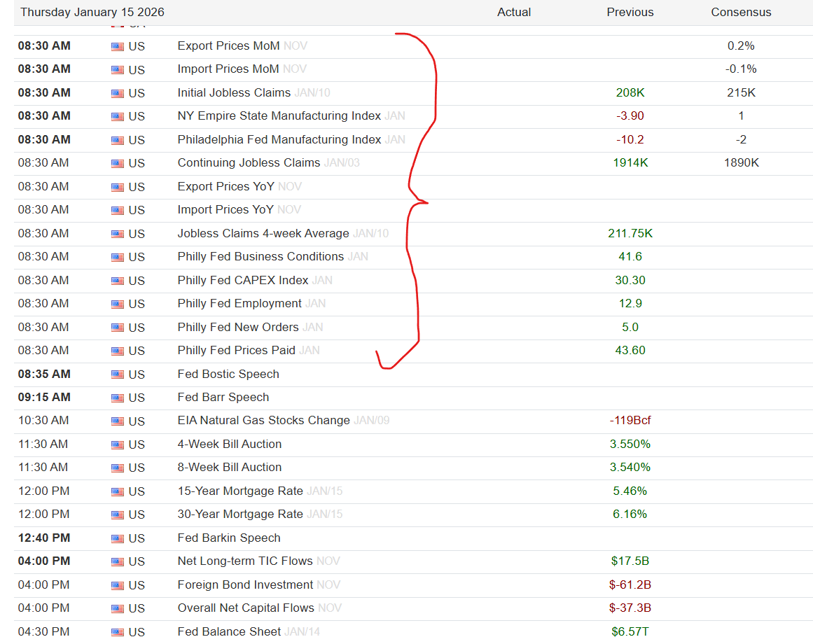Click the US flag beside Net Long-term TIC Flows
Screen dimensions: 813x644
[x=117, y=562]
